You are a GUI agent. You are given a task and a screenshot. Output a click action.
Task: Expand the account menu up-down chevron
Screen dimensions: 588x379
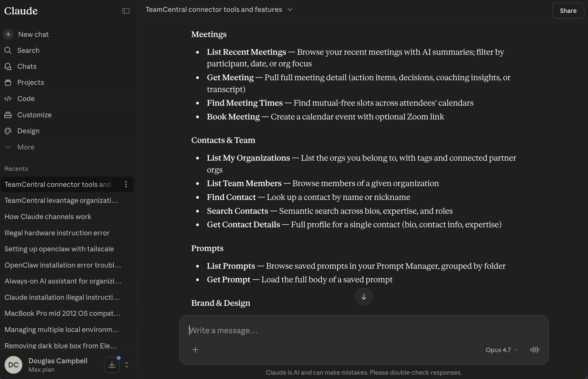[127, 365]
